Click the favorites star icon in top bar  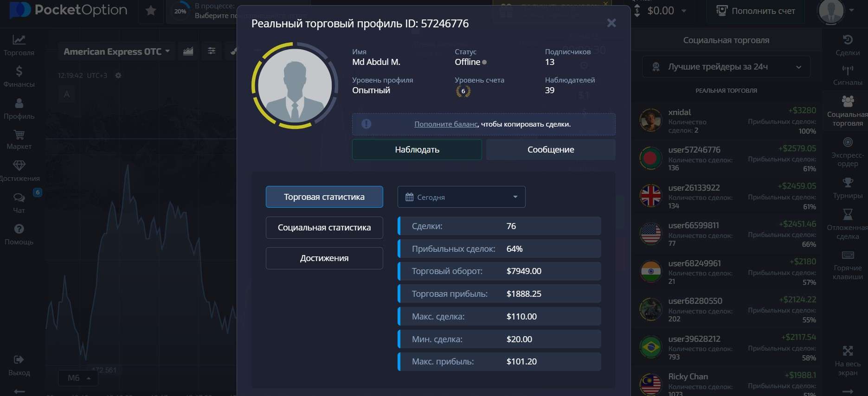coord(151,11)
